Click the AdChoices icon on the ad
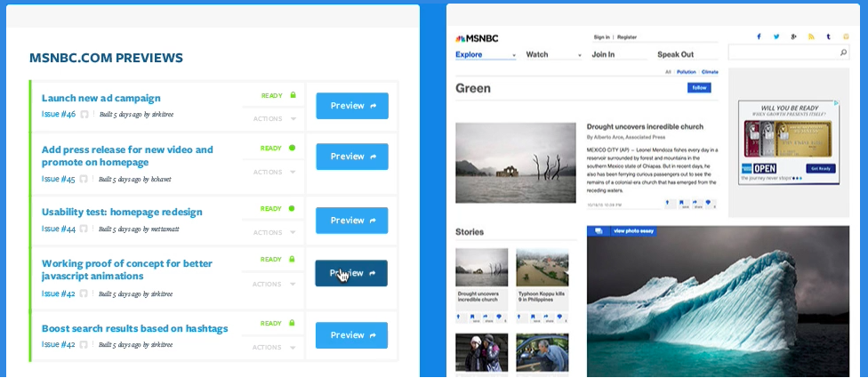 pyautogui.click(x=837, y=103)
